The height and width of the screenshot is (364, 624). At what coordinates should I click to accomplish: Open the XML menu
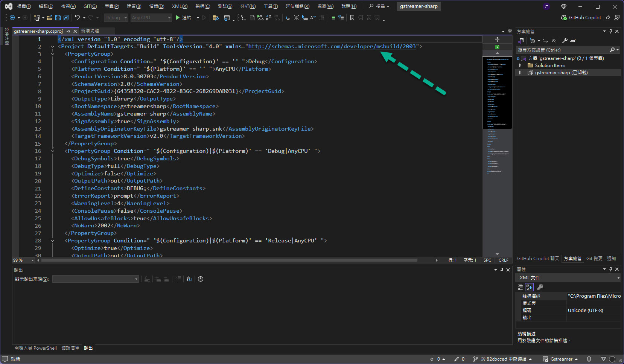point(180,6)
